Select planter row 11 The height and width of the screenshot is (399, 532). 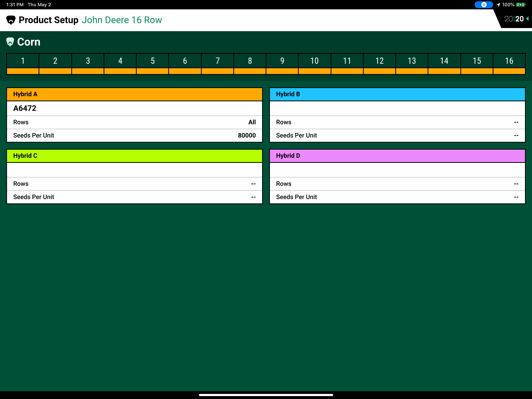pos(347,61)
